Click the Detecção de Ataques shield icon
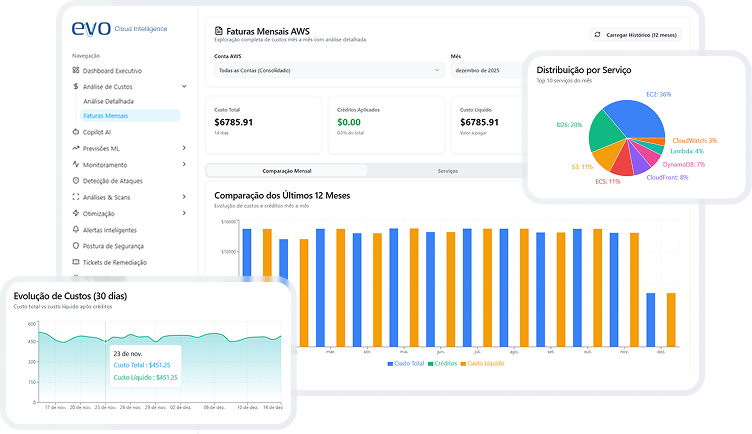 coord(76,180)
